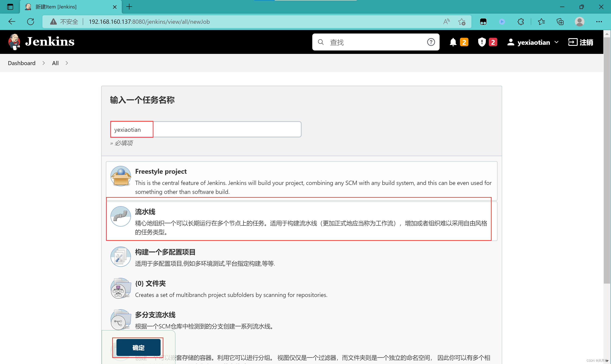This screenshot has width=611, height=364.
Task: Click the red security count badge
Action: click(x=493, y=42)
